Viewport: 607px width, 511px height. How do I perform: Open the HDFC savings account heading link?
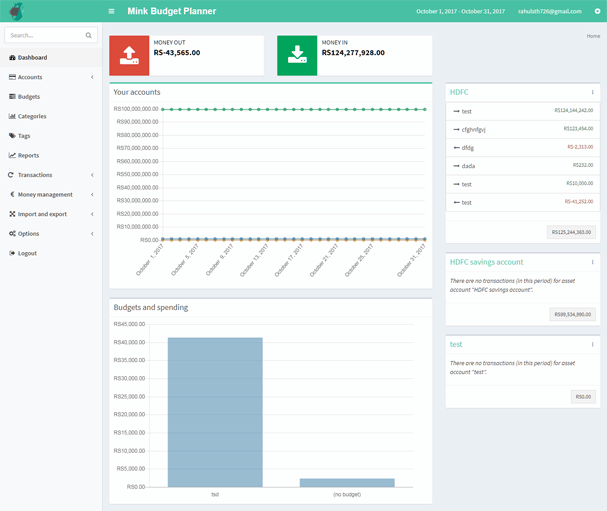click(486, 262)
